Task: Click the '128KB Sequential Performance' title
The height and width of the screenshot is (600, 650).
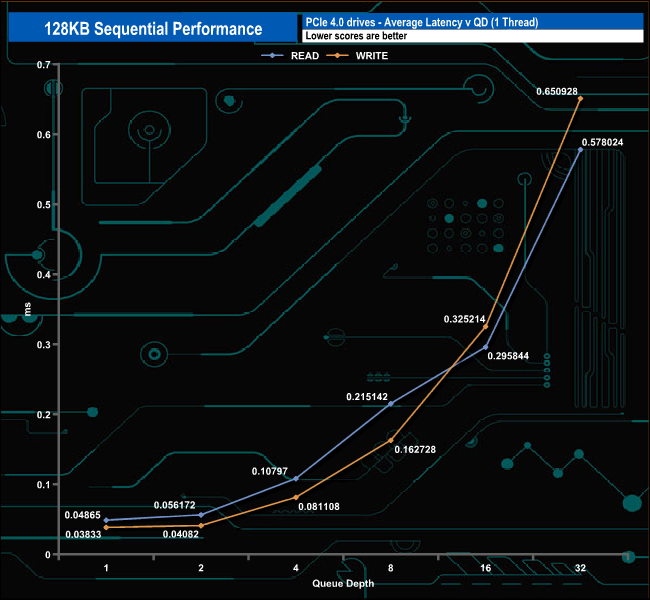Action: coord(153,29)
